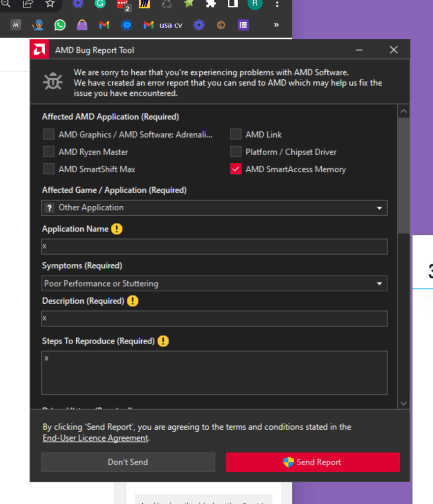Open the grey M bookmark
Screen dimensions: 433x504
click(16, 25)
